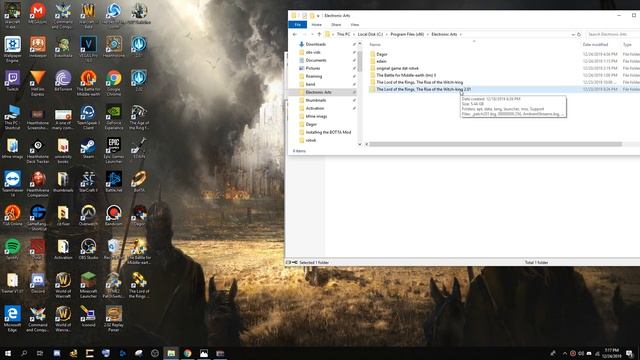
Task: Switch to the View ribbon tab
Action: tap(355, 25)
